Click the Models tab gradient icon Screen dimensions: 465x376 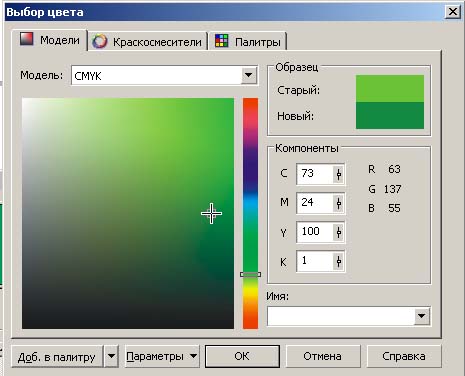pos(27,39)
